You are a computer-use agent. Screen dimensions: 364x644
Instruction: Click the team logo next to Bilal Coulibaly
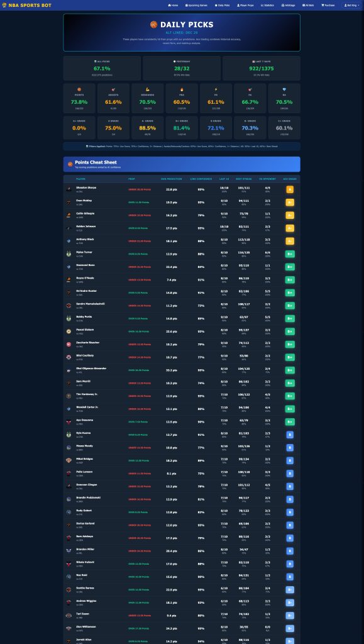click(69, 357)
